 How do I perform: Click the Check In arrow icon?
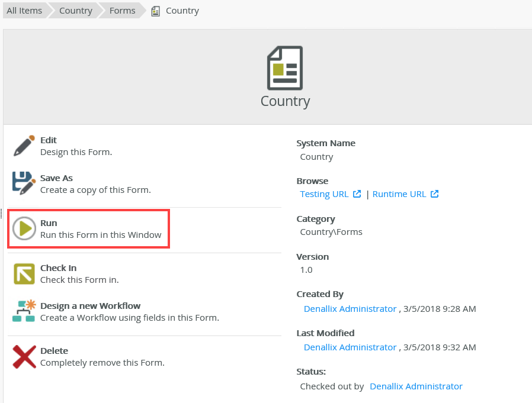24,274
